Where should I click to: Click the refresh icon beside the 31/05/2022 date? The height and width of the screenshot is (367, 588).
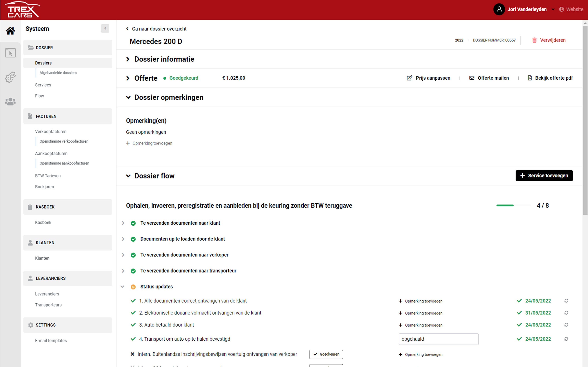tap(566, 313)
